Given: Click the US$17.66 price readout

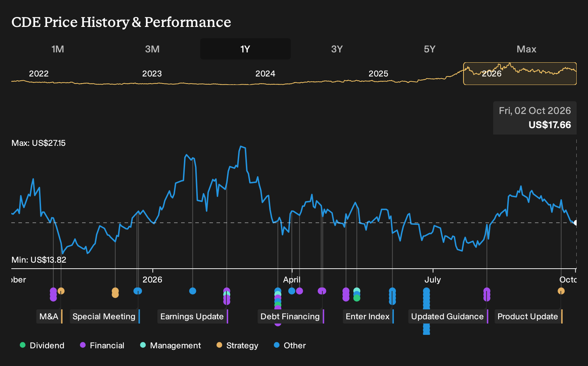Looking at the screenshot, I should pyautogui.click(x=550, y=125).
